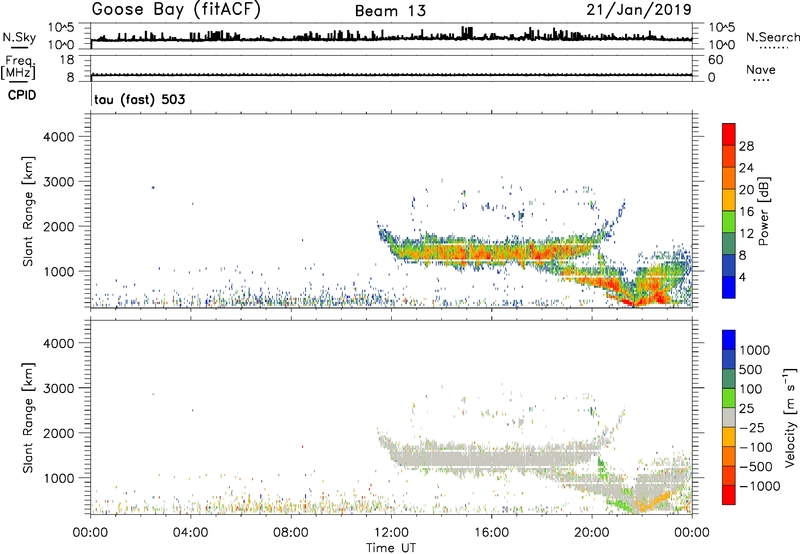The width and height of the screenshot is (800, 554).
Task: Click the '100' tick on velocity colorbar
Action: click(x=750, y=389)
